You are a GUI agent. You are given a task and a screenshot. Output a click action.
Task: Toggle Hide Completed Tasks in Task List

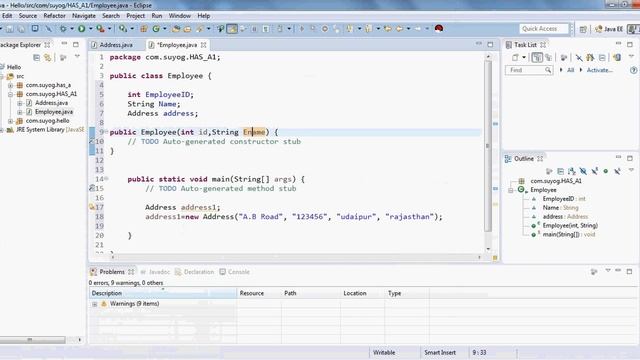pos(579,58)
